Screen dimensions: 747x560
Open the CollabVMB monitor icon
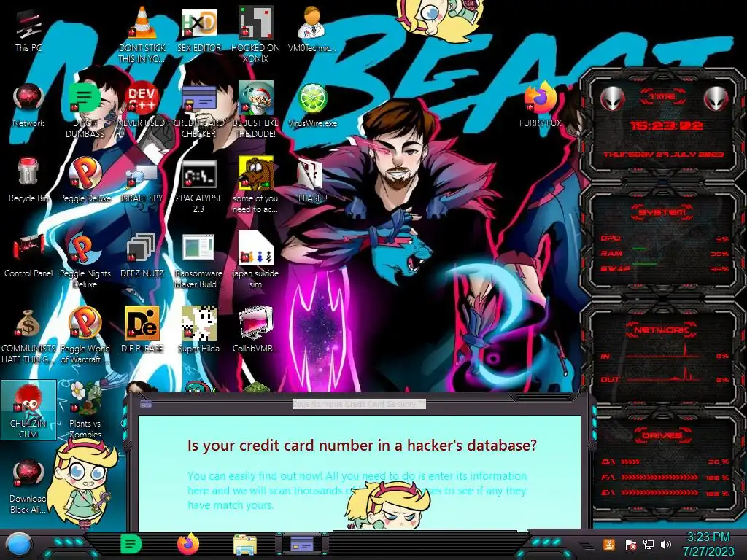point(255,330)
